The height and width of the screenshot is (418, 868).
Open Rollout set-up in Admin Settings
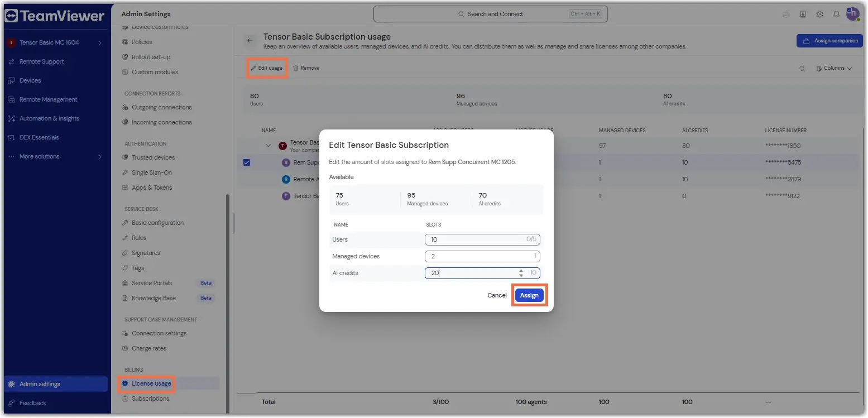point(151,57)
